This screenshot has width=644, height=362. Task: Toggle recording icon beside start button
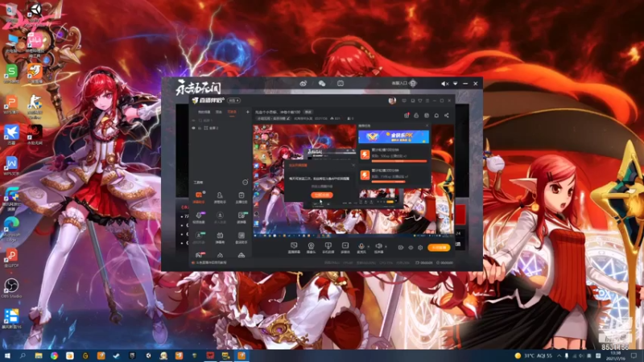(x=401, y=248)
